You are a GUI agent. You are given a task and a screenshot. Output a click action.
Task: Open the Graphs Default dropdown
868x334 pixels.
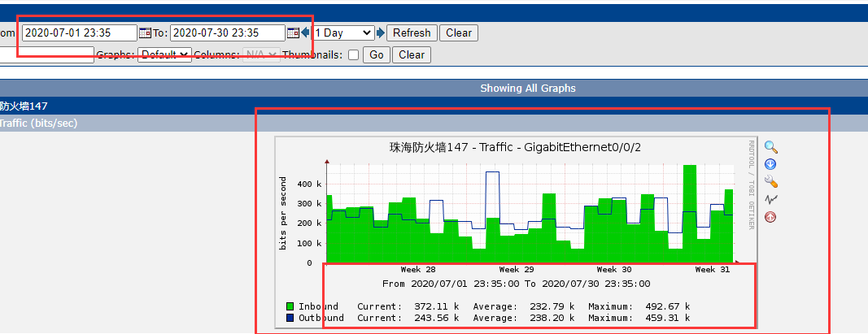(x=164, y=54)
